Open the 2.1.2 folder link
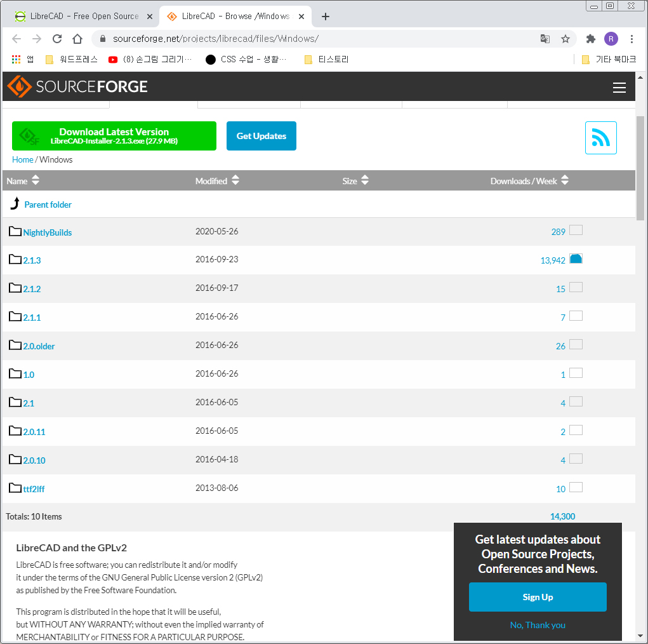Image resolution: width=648 pixels, height=644 pixels. tap(32, 289)
